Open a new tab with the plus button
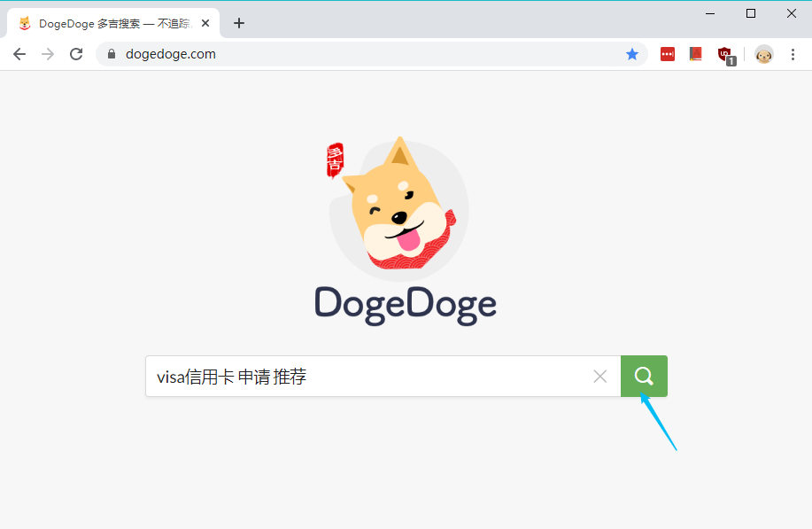This screenshot has width=812, height=529. pyautogui.click(x=239, y=23)
